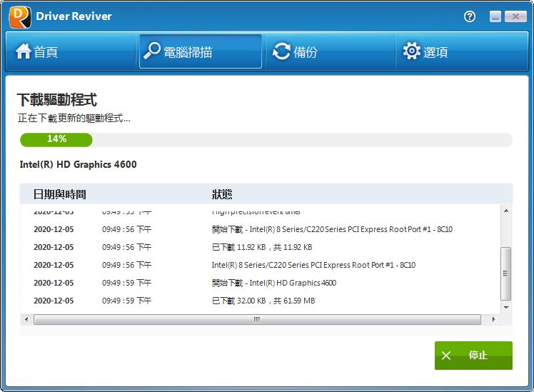Click the Driver Reviver title text
534x392 pixels.
[x=74, y=16]
